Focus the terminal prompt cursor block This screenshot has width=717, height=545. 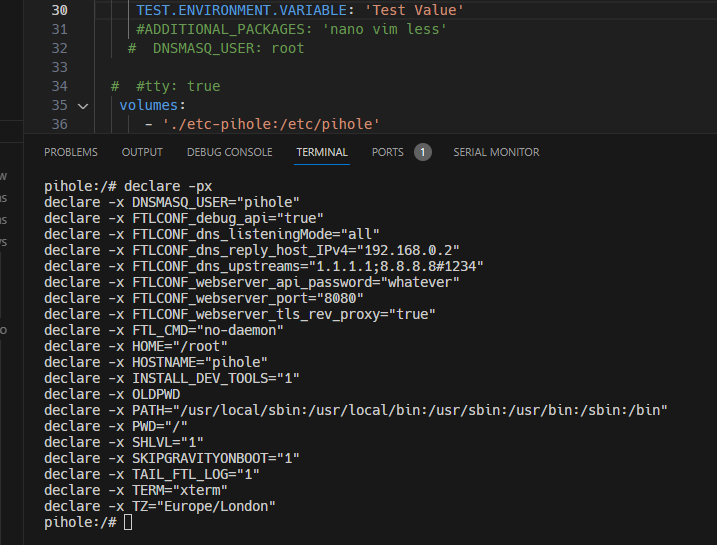[x=128, y=523]
